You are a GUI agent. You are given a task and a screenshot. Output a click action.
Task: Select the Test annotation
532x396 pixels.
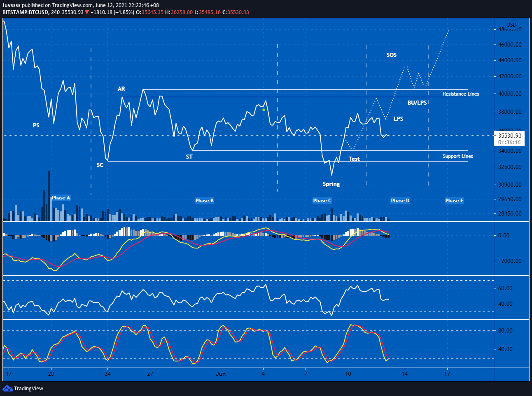[354, 159]
